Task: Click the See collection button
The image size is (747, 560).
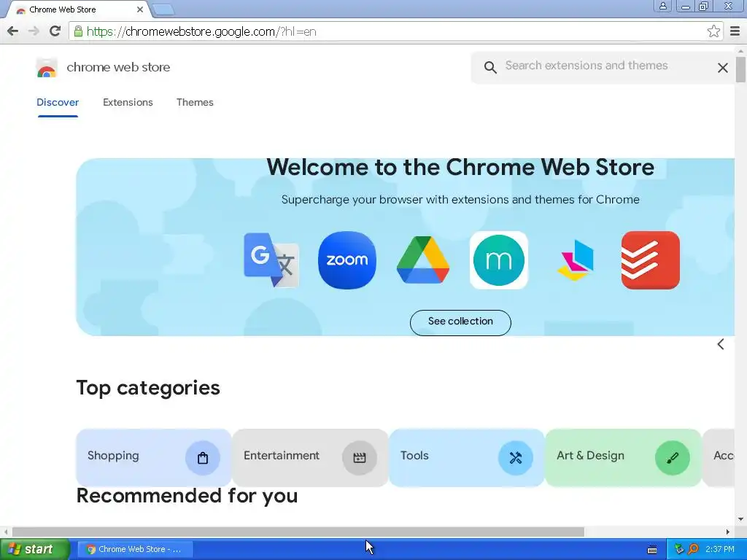Action: [460, 322]
